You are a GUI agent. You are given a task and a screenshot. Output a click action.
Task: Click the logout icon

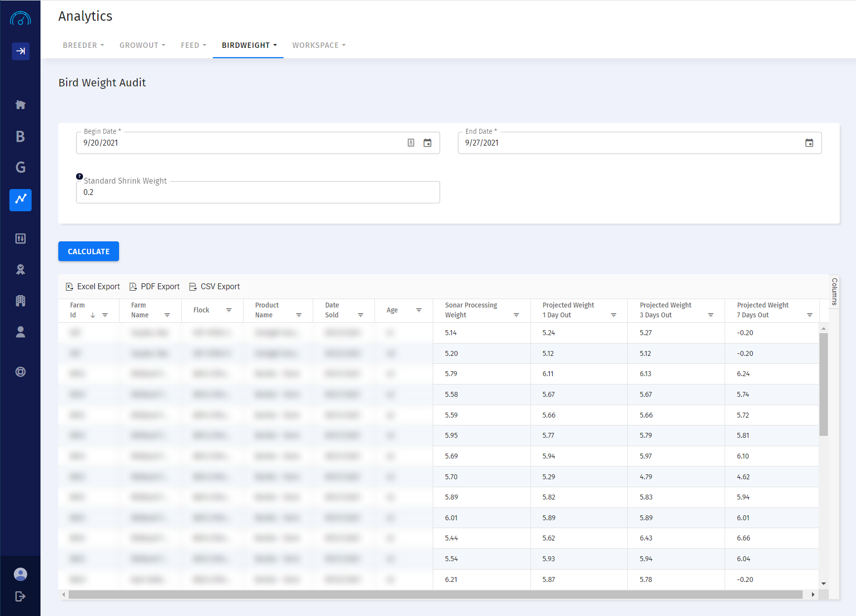pos(20,596)
